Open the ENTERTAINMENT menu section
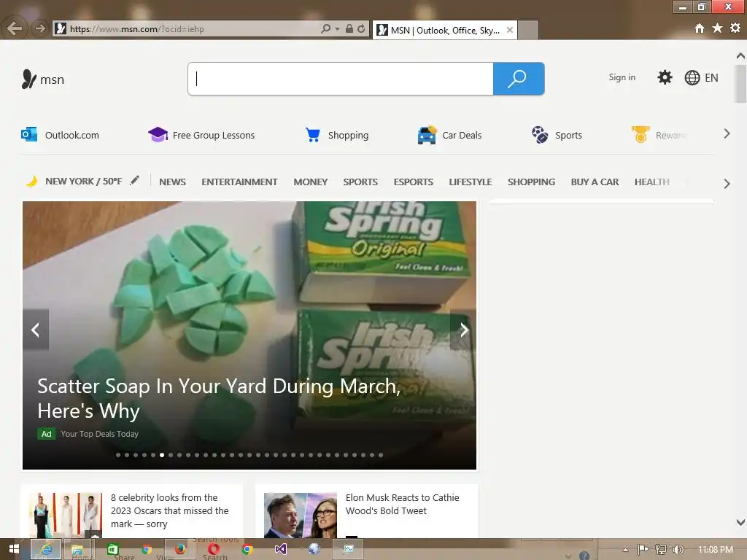 point(239,182)
